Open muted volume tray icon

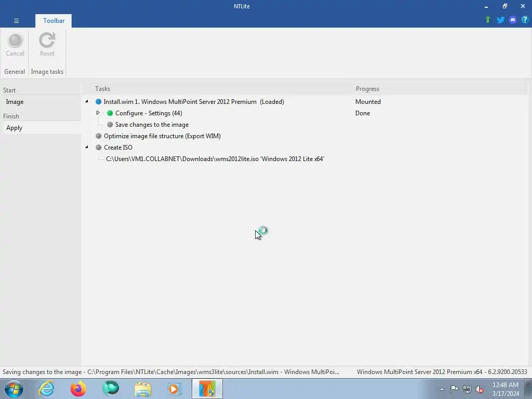tap(480, 389)
